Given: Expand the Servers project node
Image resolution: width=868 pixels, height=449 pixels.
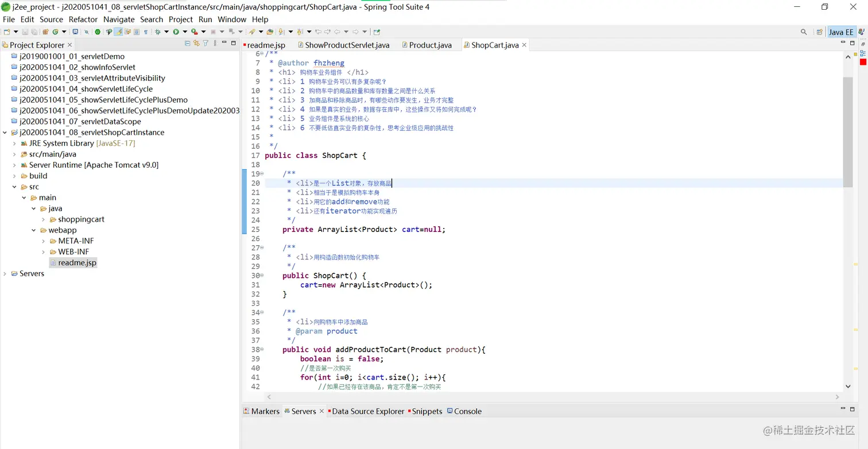Looking at the screenshot, I should 5,273.
